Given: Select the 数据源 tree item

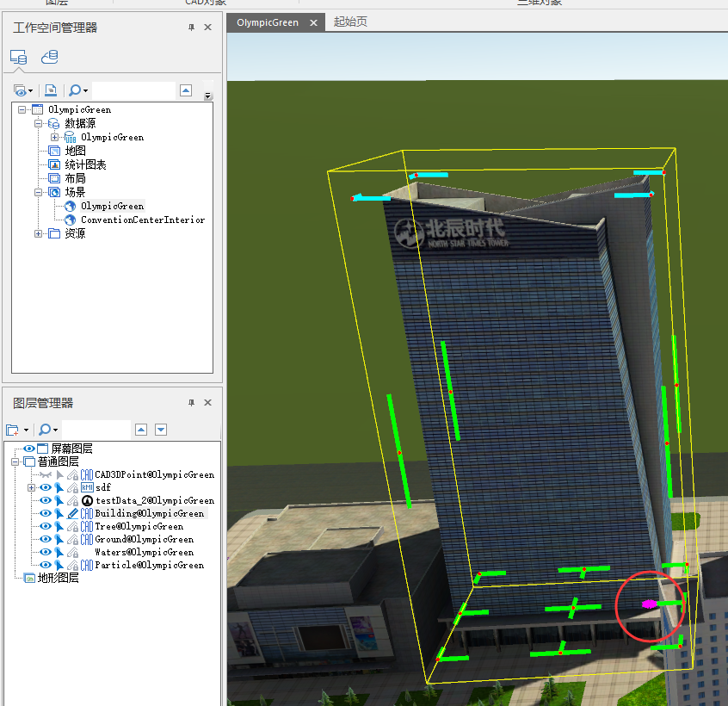Looking at the screenshot, I should (80, 124).
